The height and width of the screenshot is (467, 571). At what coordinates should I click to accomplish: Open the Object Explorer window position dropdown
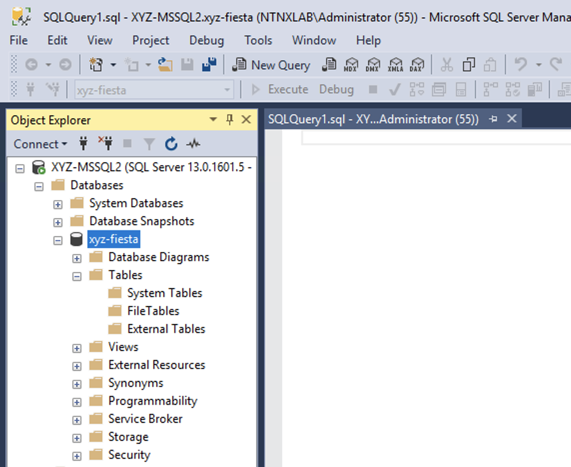coord(213,119)
